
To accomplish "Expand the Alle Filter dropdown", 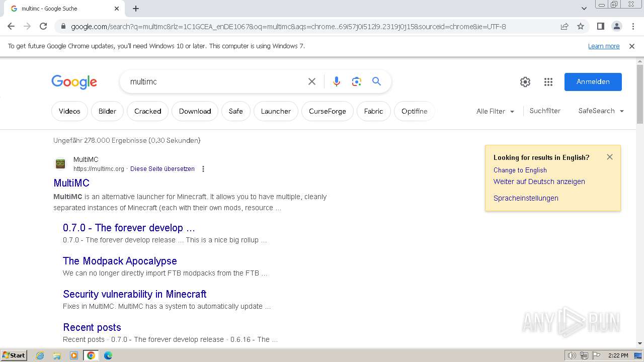I will [x=496, y=111].
